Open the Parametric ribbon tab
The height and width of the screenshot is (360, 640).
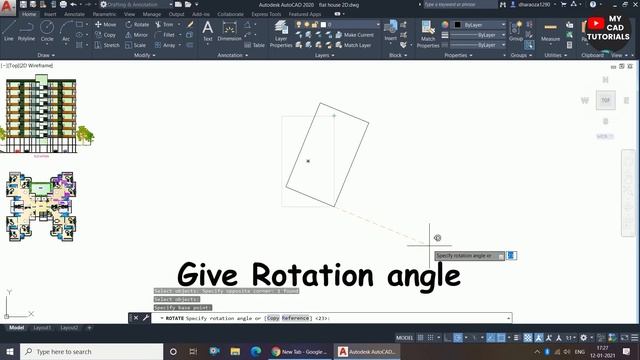[x=104, y=14]
